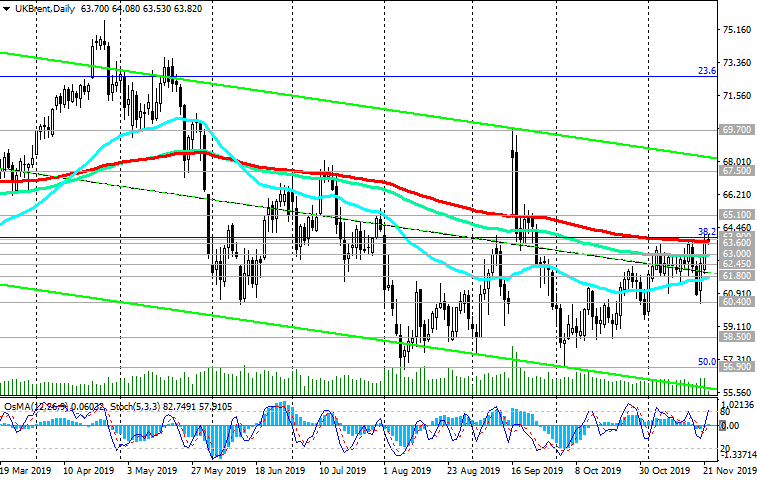Viewport: 757px width, 480px height.
Task: Select the 61.800 horizontal level tag
Action: (736, 276)
